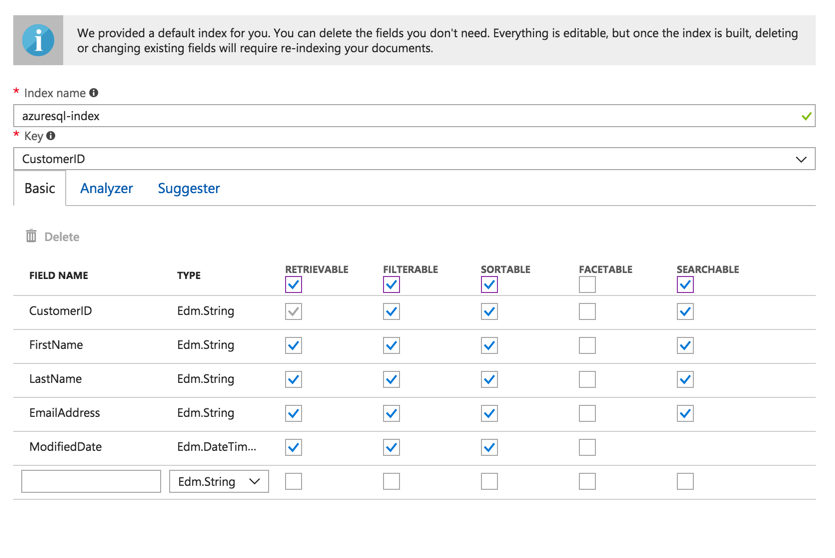Screen dimensions: 835x558
Task: Open the Key dropdown showing CustomerID
Action: point(414,159)
